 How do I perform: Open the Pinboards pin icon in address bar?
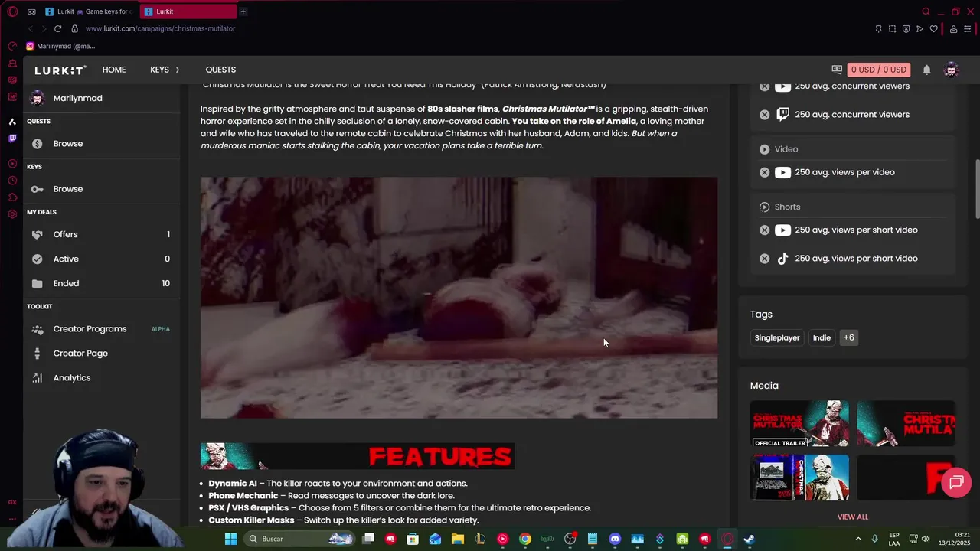point(878,29)
